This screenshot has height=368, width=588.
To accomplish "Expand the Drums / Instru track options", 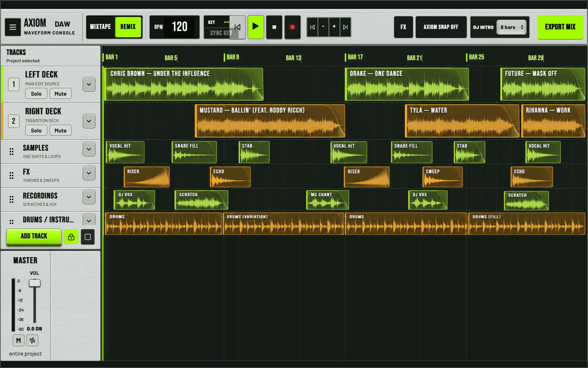I will 89,220.
